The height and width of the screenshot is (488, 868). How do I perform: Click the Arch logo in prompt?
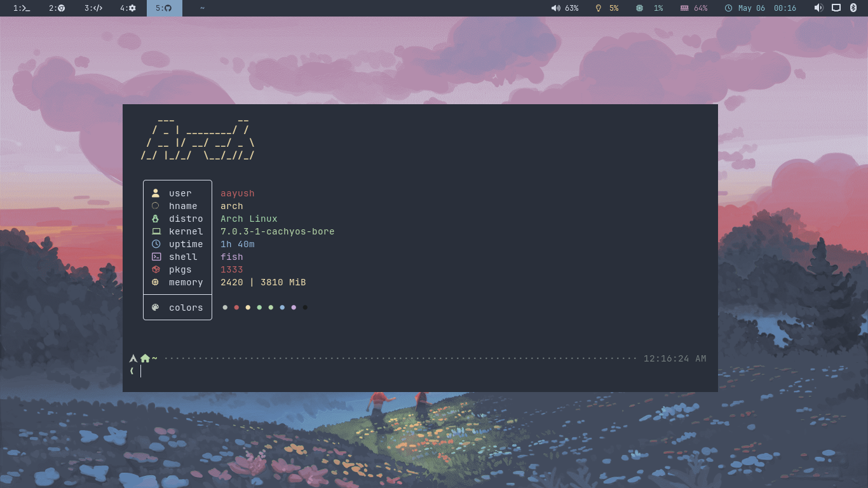(x=133, y=358)
